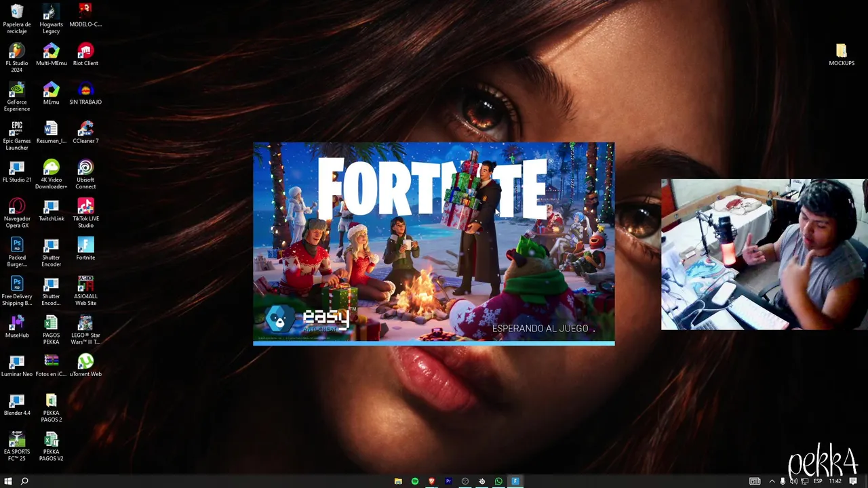Launch Riot Client from the desktop
Image resolution: width=868 pixels, height=488 pixels.
[85, 54]
